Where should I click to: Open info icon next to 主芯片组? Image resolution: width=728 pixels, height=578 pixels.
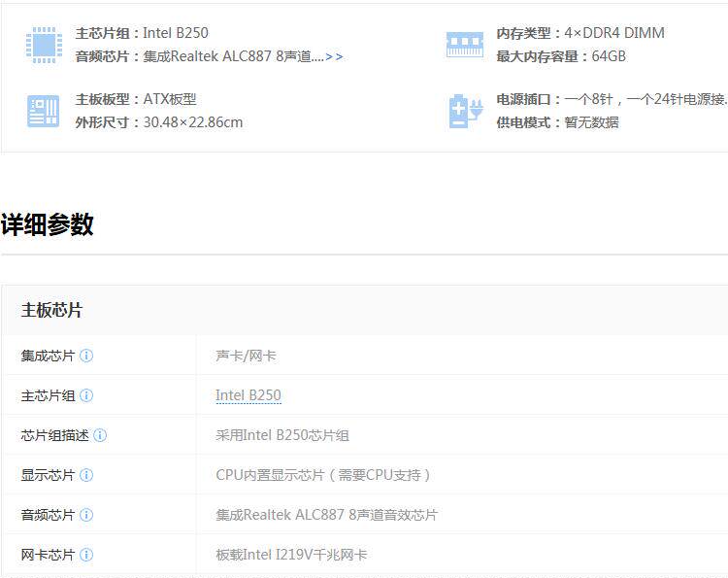[x=86, y=395]
